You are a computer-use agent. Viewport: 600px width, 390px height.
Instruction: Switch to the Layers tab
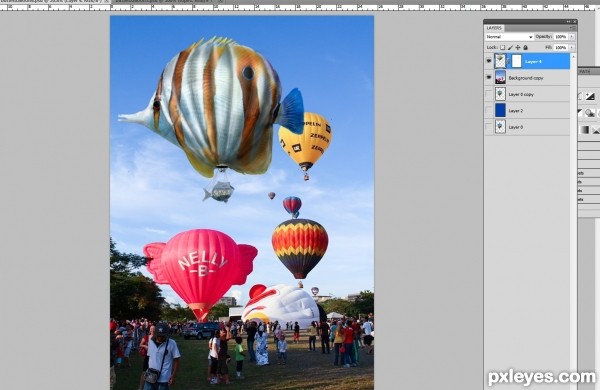(x=494, y=28)
